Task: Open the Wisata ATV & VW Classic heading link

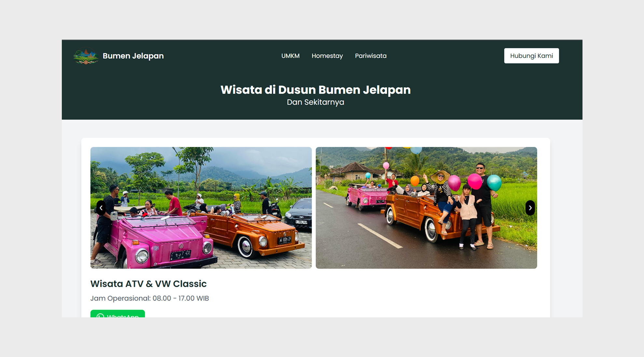Action: (x=148, y=284)
